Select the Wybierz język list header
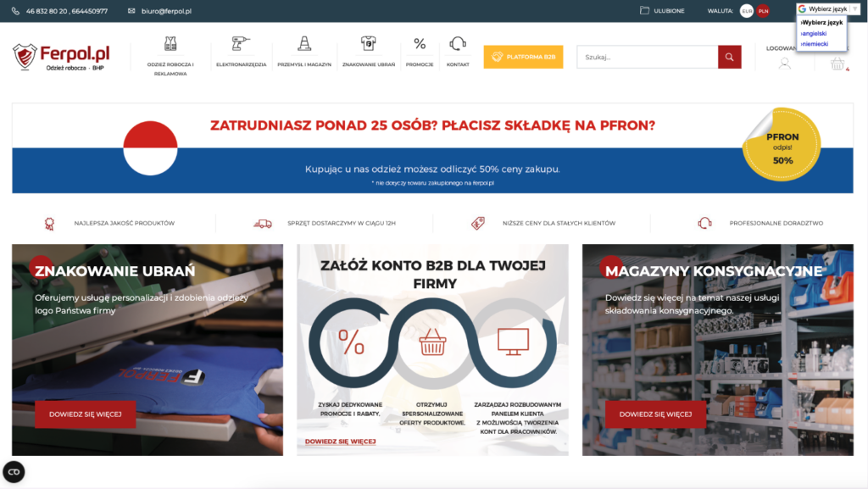 821,23
